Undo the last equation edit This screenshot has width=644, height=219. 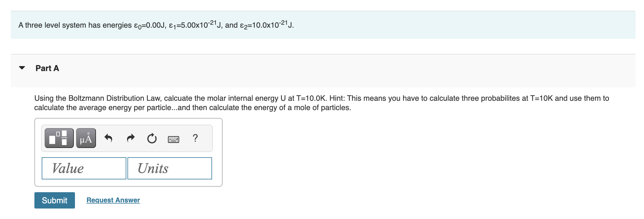[109, 138]
